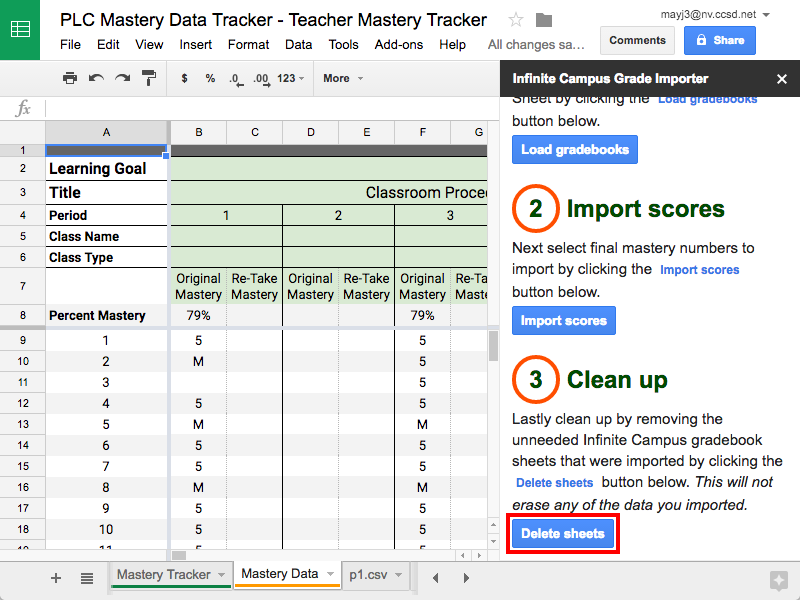This screenshot has width=800, height=600.
Task: Select row 8 header
Action: (22, 315)
